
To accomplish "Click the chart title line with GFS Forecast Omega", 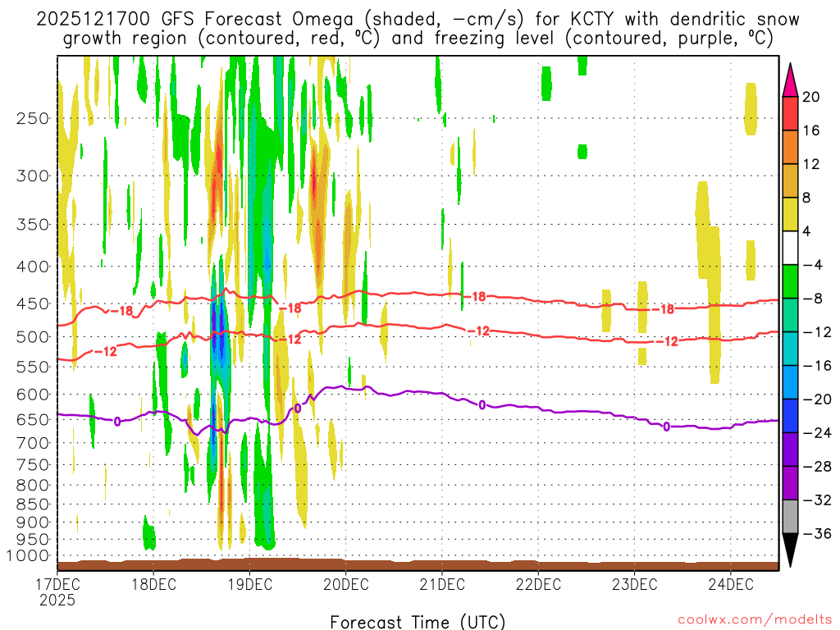I will pos(418,20).
